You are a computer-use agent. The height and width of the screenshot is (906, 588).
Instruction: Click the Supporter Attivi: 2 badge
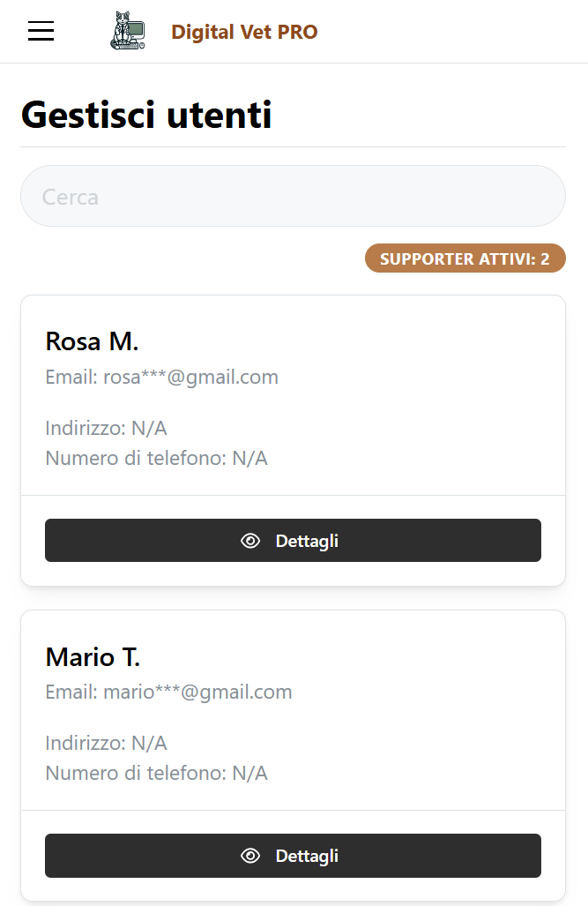[465, 258]
